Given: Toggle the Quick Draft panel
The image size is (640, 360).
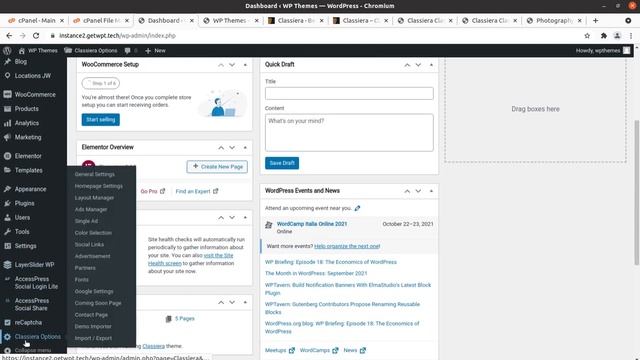Looking at the screenshot, I should tap(431, 65).
